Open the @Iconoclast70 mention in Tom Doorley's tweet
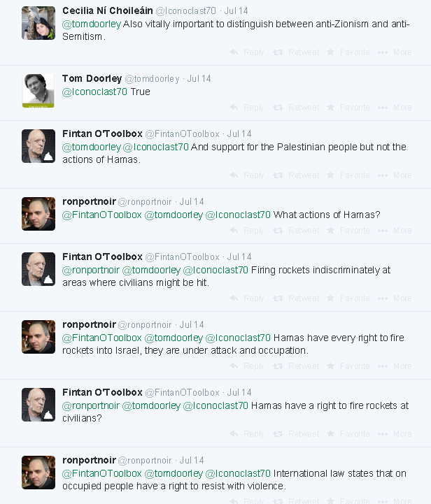431x504 pixels. tap(95, 92)
